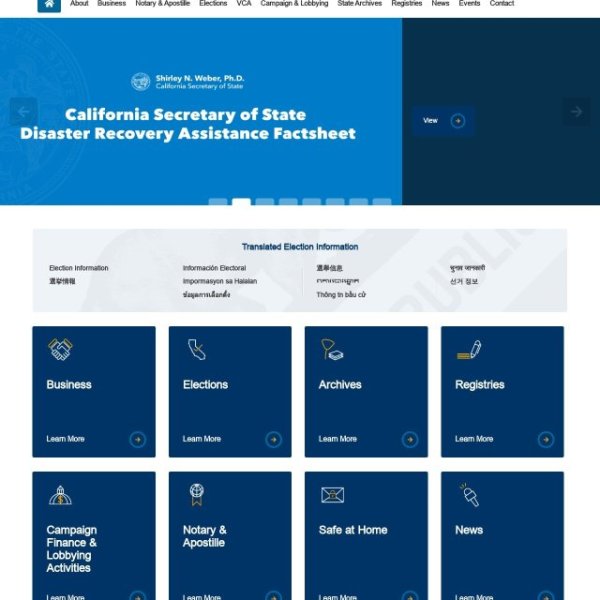This screenshot has height=600, width=600.
Task: Click the Elections California map icon
Action: tap(197, 349)
